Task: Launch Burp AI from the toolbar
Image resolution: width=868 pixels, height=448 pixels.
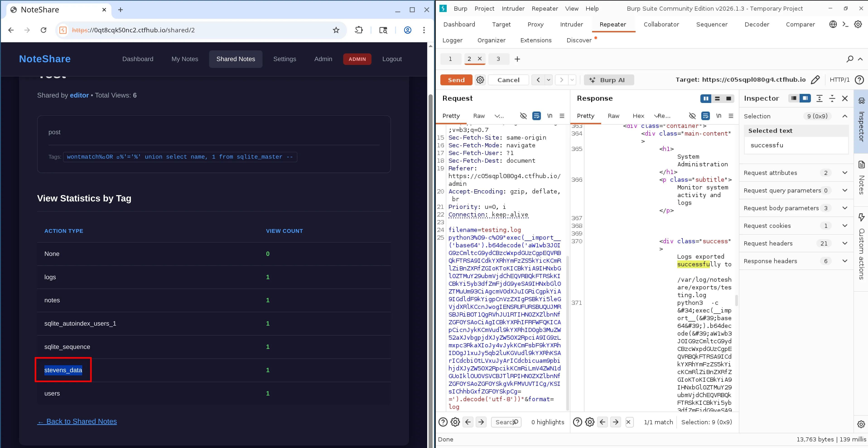Action: 609,80
